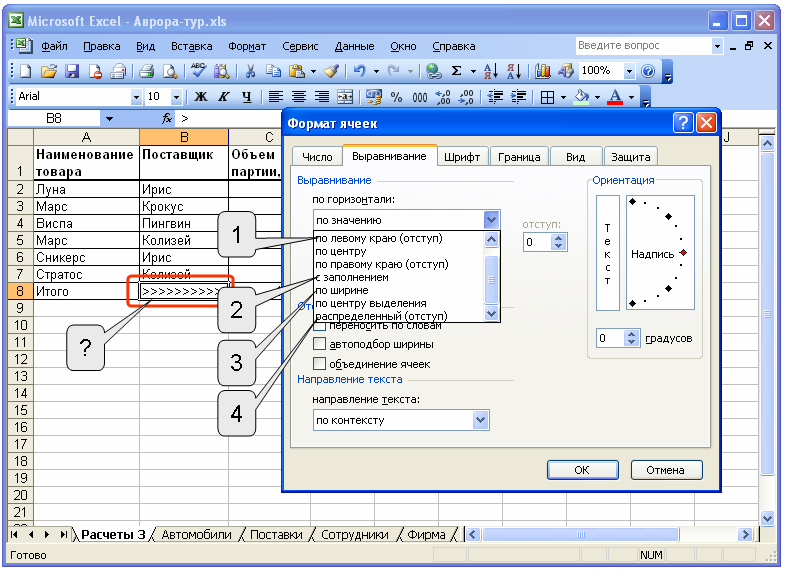Enable the 'автоподбор ширины' checkbox
Viewport: 785px width, 569px height.
[319, 344]
